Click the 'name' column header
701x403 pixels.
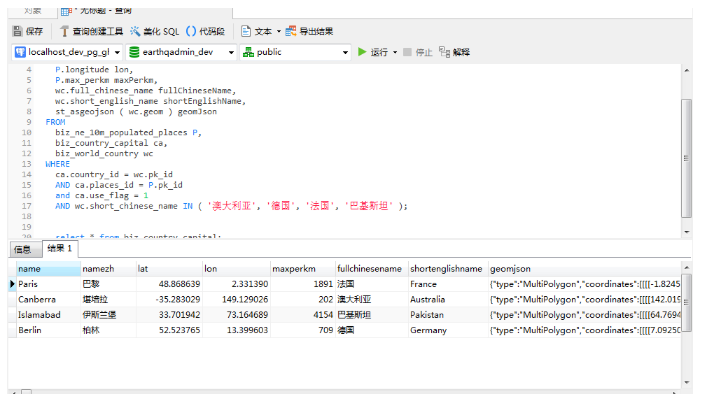[48, 269]
